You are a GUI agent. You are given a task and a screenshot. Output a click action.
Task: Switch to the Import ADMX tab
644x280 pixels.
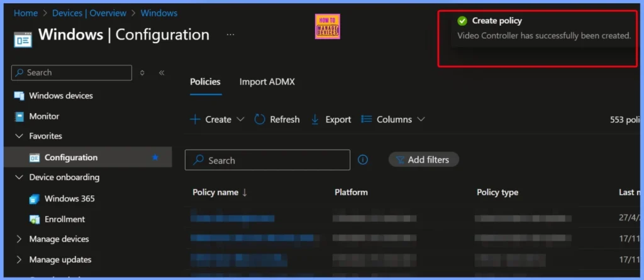coord(267,82)
